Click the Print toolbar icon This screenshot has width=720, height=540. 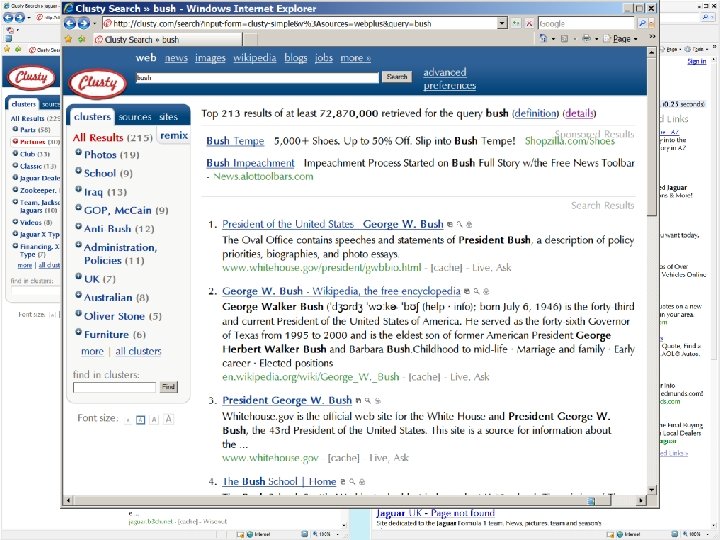pyautogui.click(x=586, y=39)
